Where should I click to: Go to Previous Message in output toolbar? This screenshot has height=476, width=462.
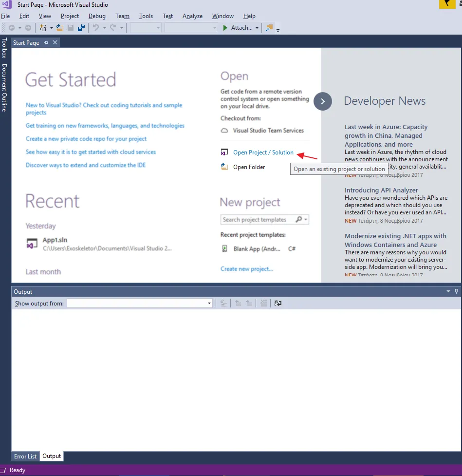(x=238, y=303)
